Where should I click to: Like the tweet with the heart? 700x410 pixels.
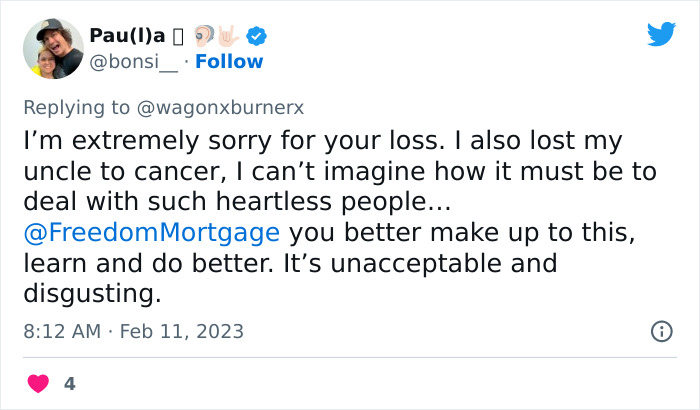(x=37, y=383)
